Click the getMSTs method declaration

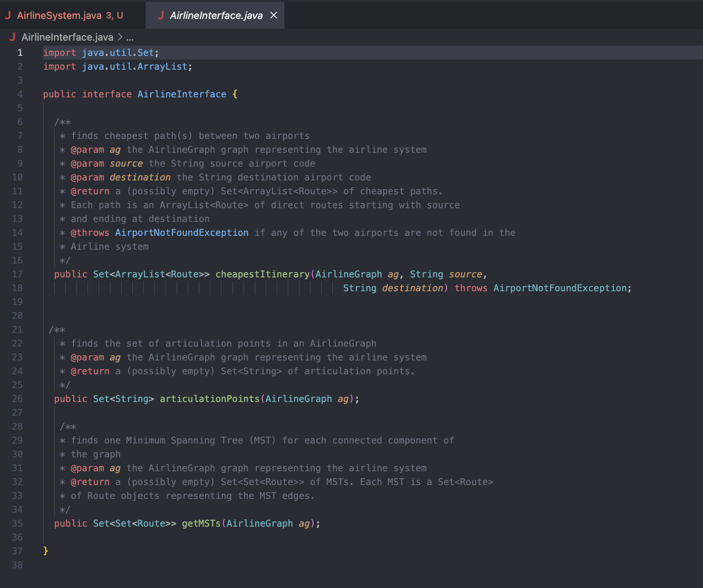201,523
